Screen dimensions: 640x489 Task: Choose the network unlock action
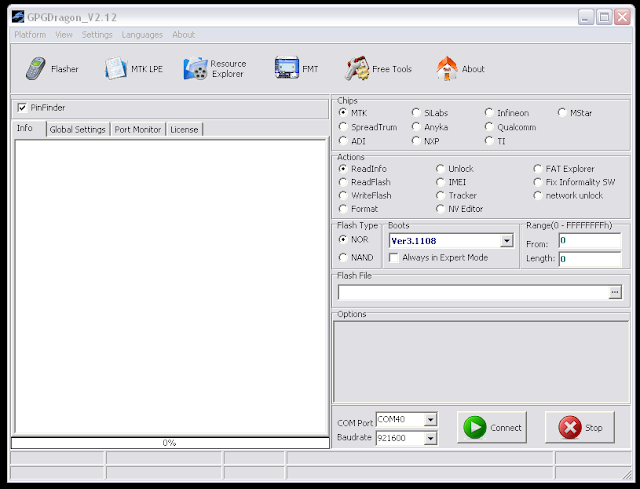tap(538, 196)
